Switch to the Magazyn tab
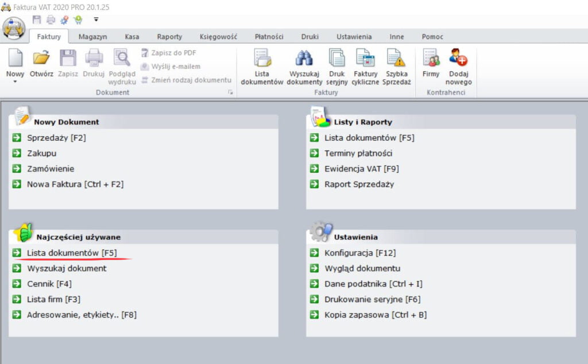This screenshot has height=364, width=588. coord(93,36)
